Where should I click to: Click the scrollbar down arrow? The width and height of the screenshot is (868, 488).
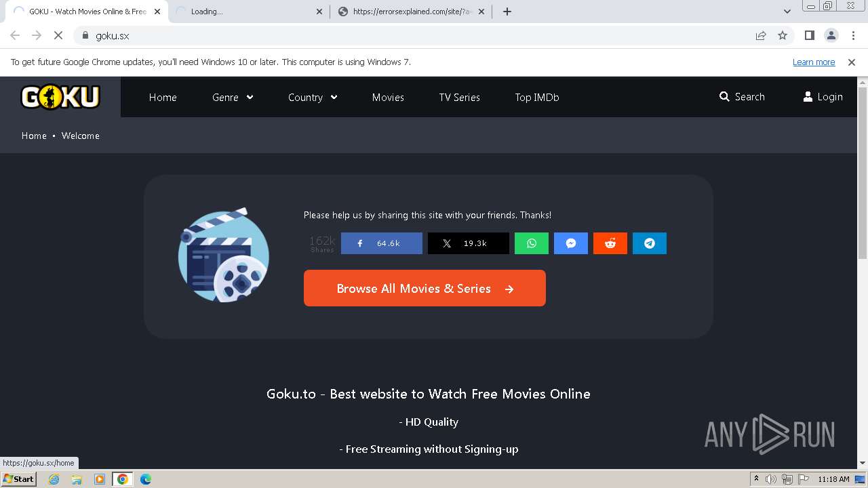[x=863, y=464]
